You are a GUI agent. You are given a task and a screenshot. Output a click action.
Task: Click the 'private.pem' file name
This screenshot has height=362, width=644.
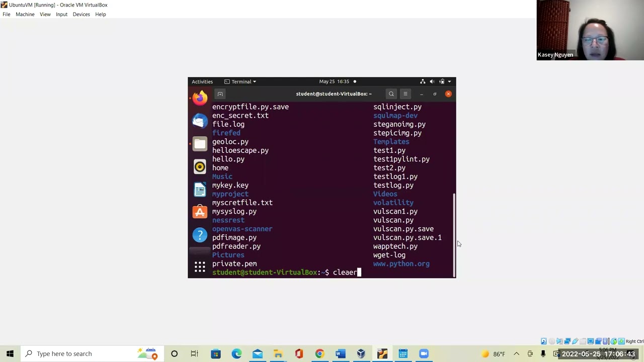[234, 263]
